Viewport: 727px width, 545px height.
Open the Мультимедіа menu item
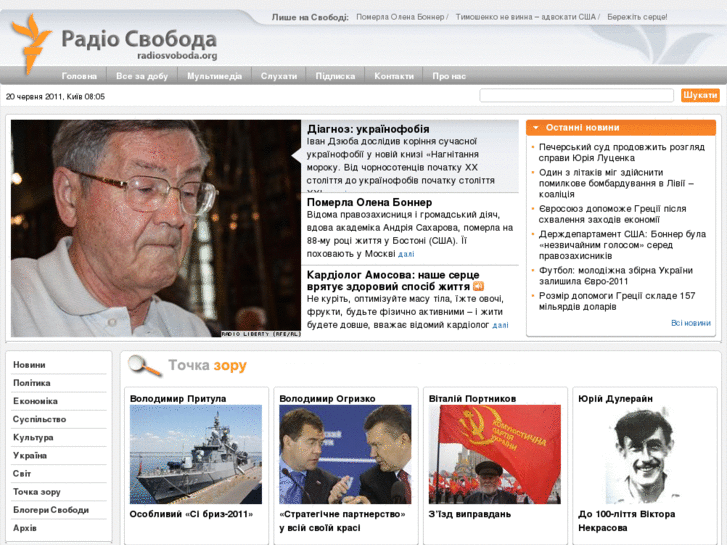(215, 76)
